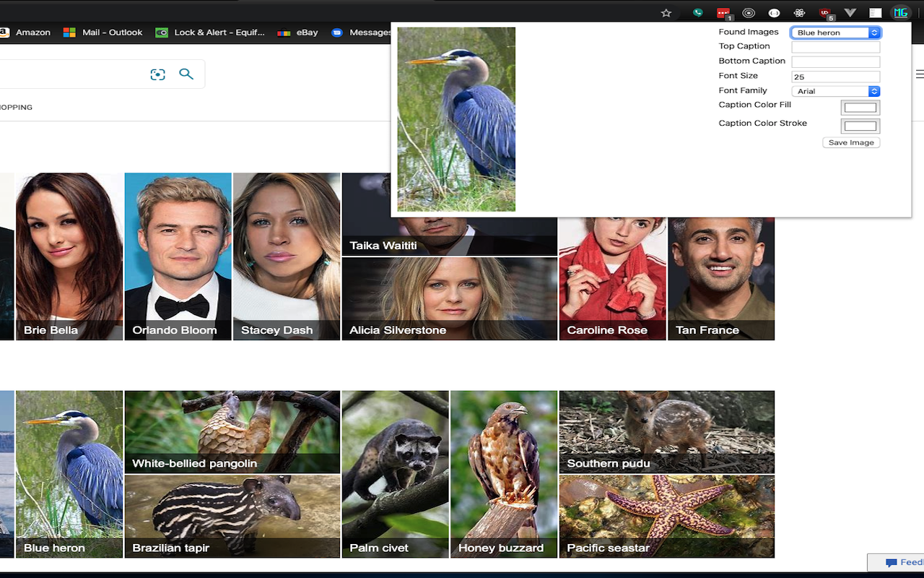The height and width of the screenshot is (578, 924).
Task: Open the Southern pudu image tile
Action: [x=667, y=432]
